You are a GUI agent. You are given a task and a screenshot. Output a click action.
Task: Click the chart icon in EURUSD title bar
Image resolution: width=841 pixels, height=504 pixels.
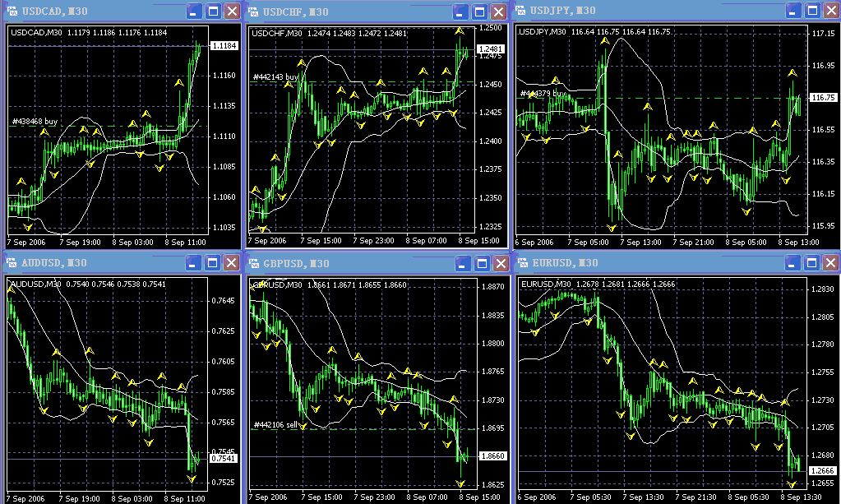tap(522, 262)
